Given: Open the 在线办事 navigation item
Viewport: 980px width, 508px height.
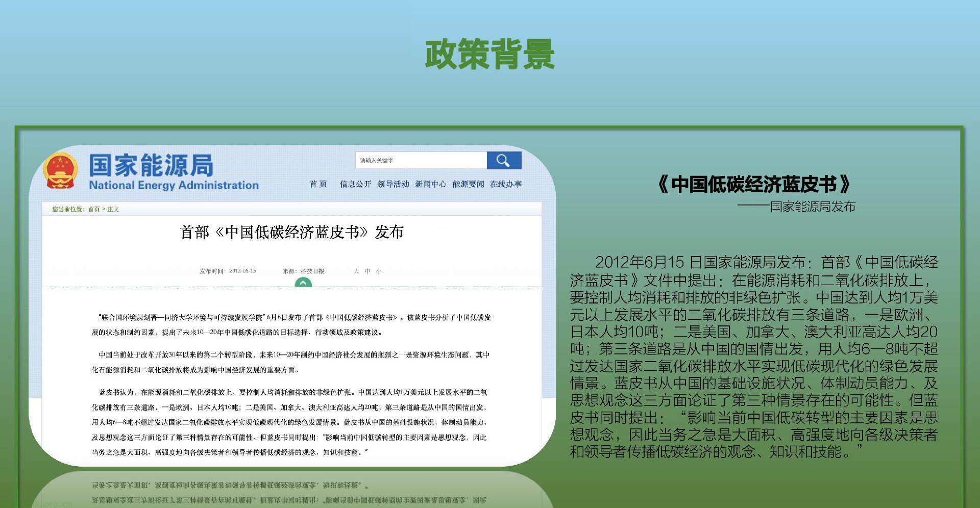Looking at the screenshot, I should click(506, 184).
